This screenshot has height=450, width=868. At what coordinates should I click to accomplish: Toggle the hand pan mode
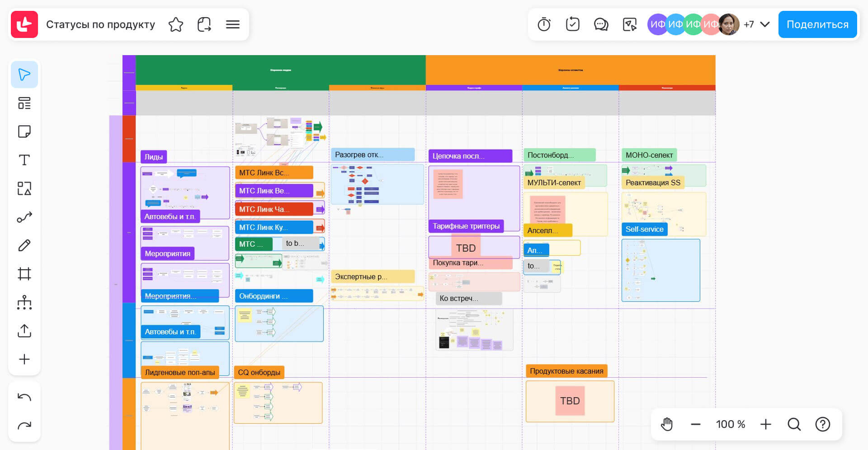[667, 424]
